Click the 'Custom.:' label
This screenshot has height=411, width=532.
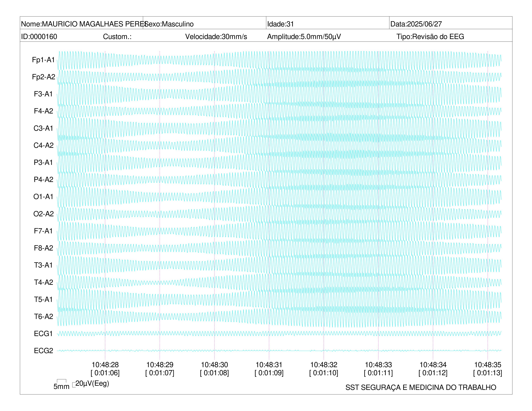(117, 37)
